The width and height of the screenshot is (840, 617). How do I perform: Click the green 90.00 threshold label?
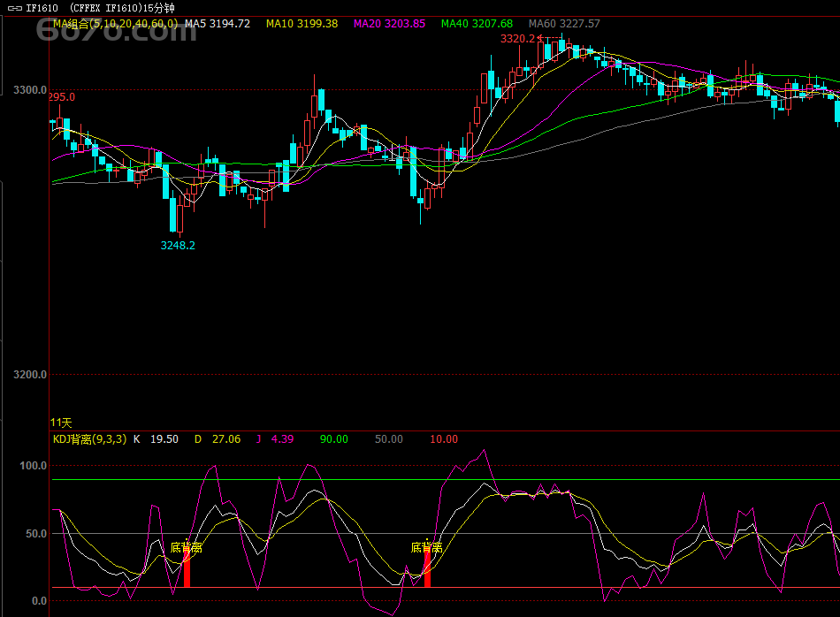click(333, 439)
